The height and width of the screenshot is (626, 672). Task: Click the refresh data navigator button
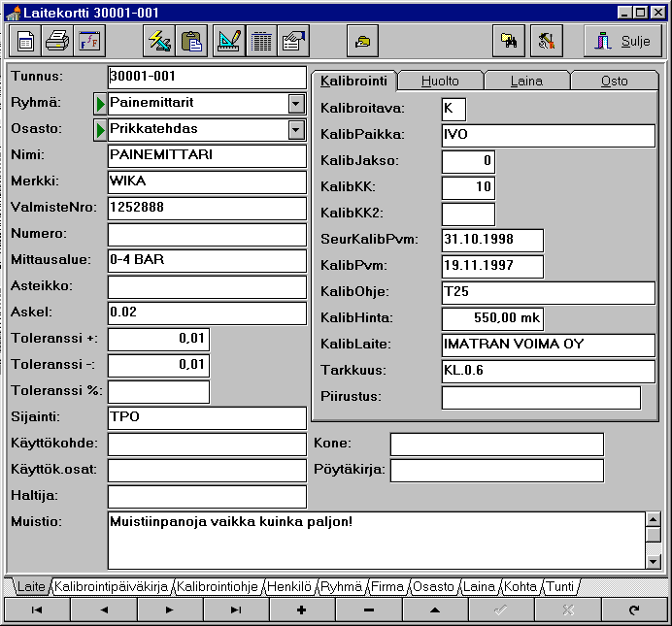[634, 610]
